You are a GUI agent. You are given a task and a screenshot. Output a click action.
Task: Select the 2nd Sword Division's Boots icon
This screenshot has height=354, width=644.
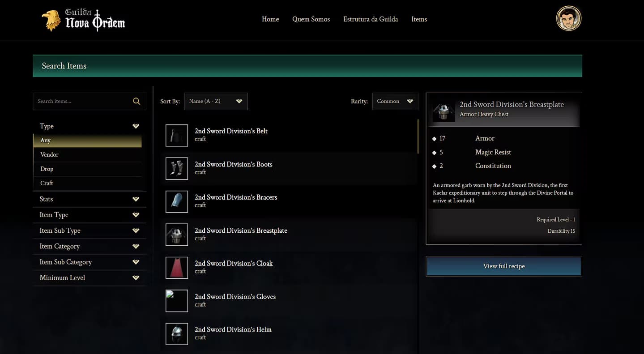tap(177, 169)
